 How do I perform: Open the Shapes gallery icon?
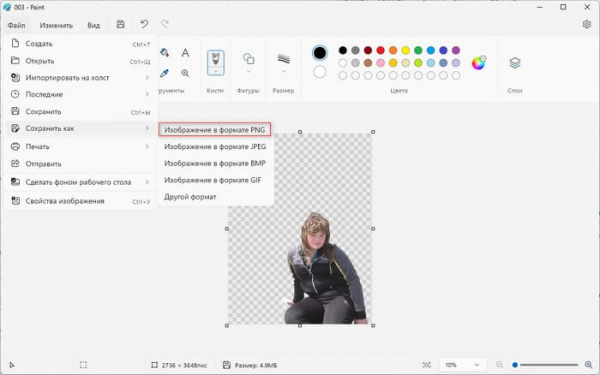(x=248, y=59)
